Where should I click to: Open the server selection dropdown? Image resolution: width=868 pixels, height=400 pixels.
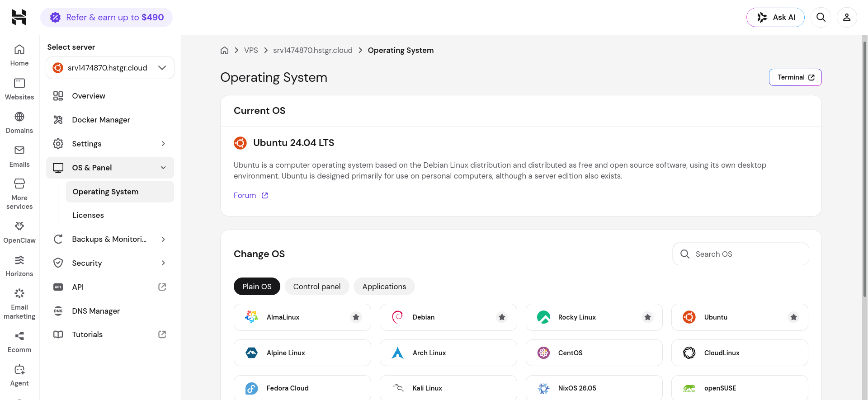pos(110,68)
